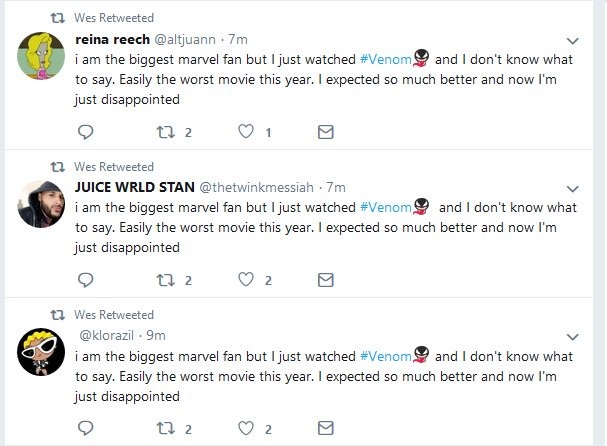Open the dropdown arrow on @klorazil's tweet
Viewport: 607px width, 446px height.
[572, 337]
